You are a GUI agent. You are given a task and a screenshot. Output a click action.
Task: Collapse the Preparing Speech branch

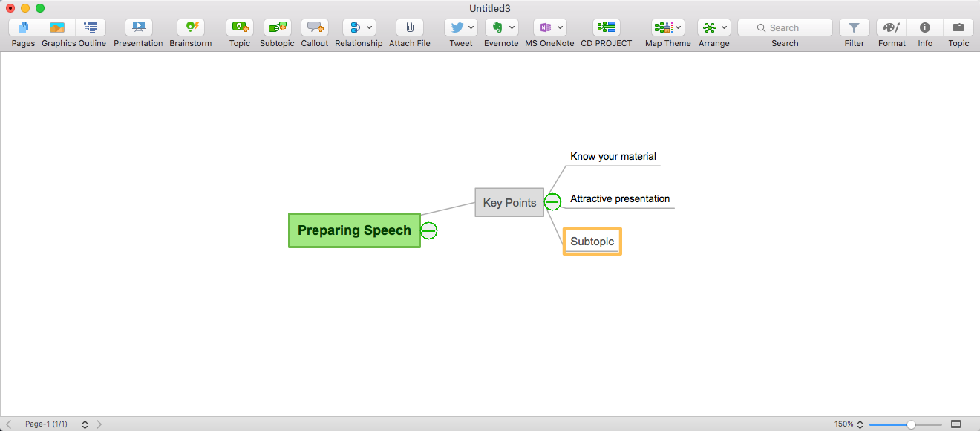pyautogui.click(x=429, y=231)
